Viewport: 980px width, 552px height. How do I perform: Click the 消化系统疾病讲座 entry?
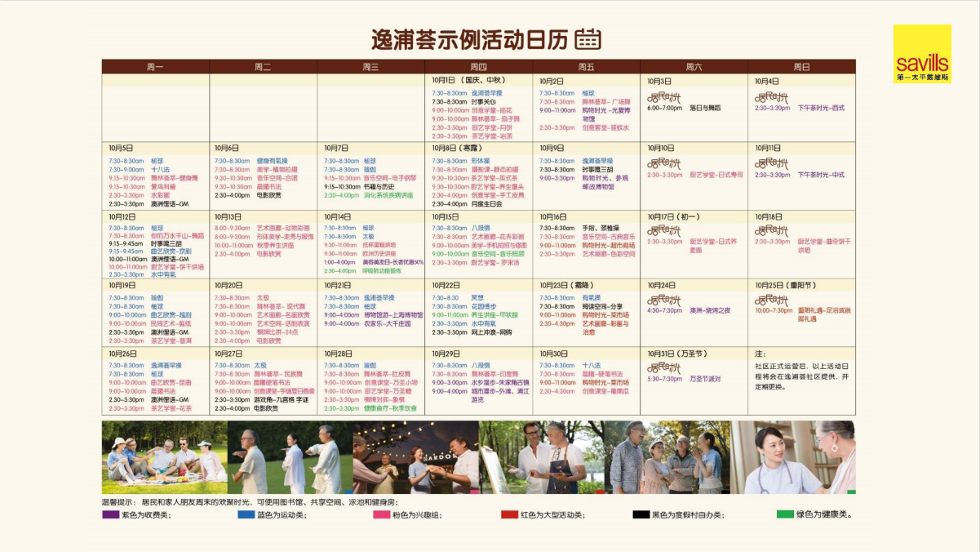pyautogui.click(x=388, y=195)
